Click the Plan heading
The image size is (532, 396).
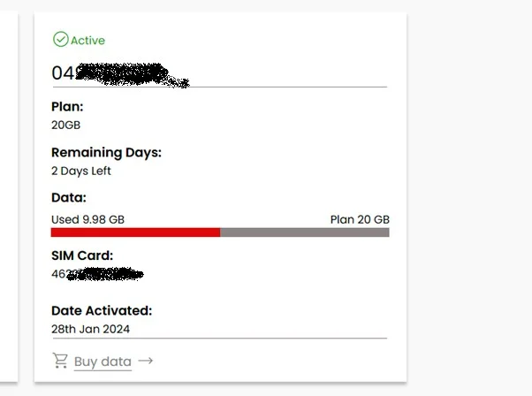(67, 106)
